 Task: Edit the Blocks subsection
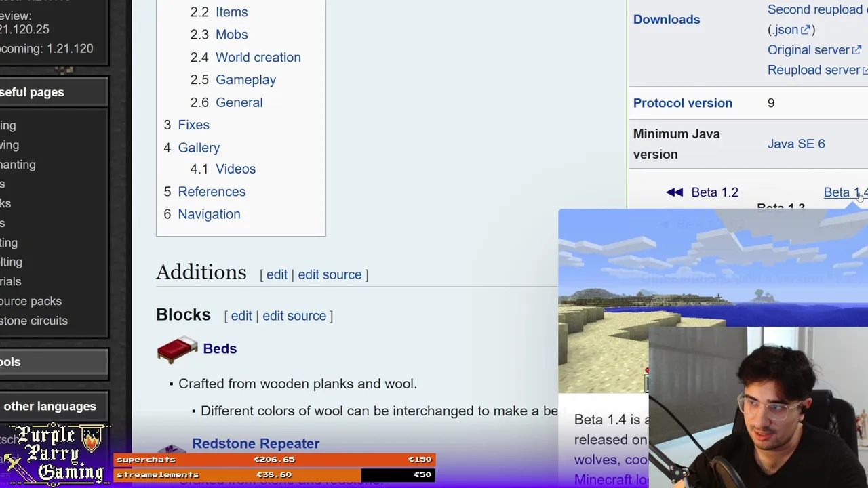[x=241, y=316]
